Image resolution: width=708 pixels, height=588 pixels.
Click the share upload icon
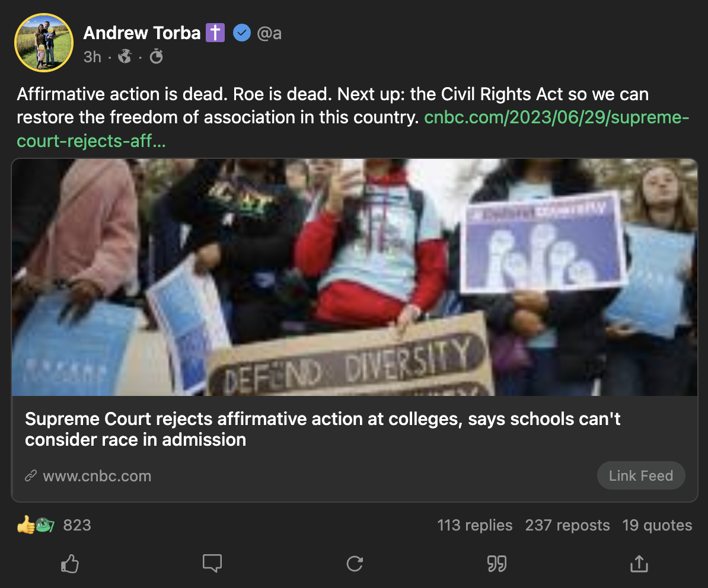tap(639, 563)
